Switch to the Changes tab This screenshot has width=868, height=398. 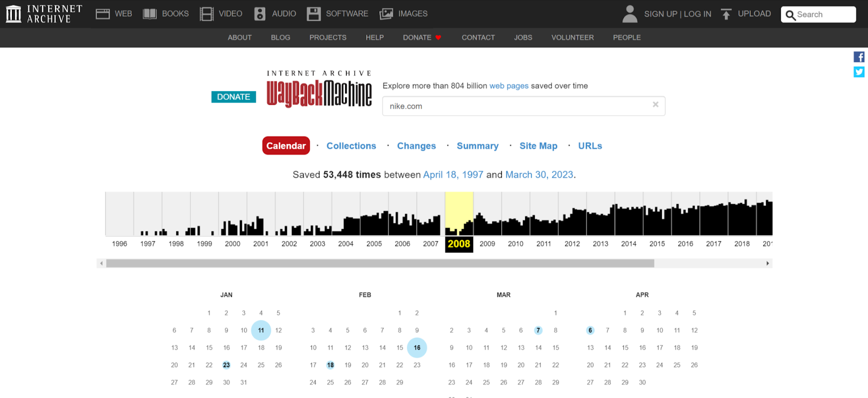pos(416,146)
